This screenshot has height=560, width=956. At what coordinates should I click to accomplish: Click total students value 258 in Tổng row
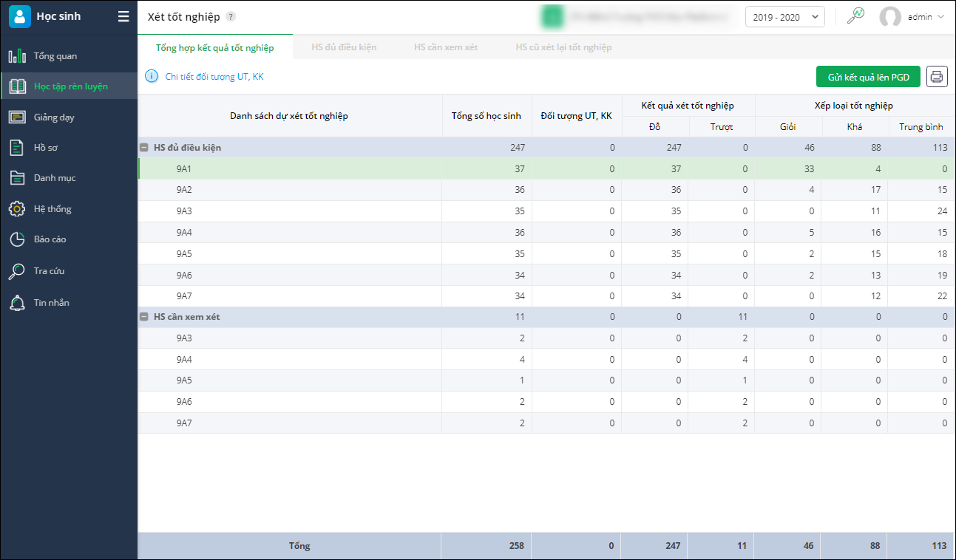pos(516,546)
